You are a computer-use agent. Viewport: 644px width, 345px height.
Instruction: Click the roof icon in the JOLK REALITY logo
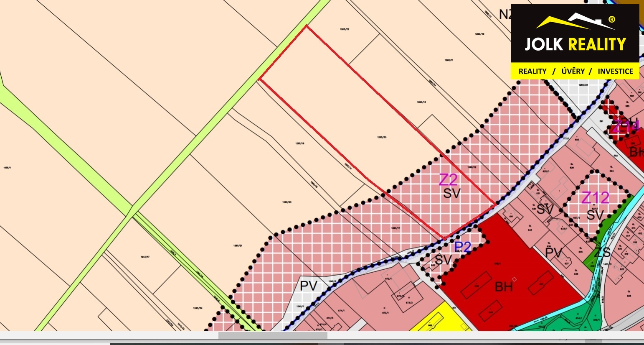pyautogui.click(x=575, y=22)
